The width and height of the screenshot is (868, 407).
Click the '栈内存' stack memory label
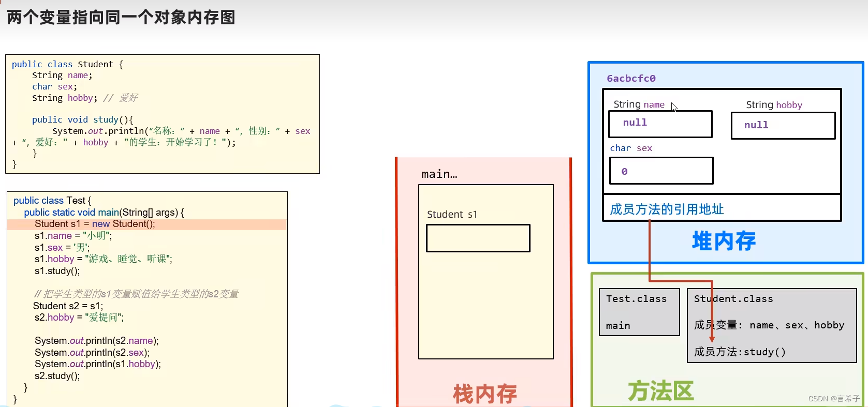click(485, 394)
